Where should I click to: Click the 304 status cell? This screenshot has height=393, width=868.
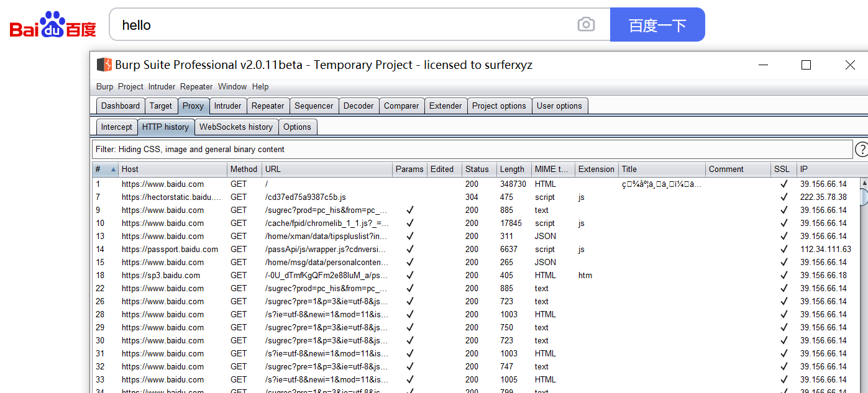(x=479, y=197)
